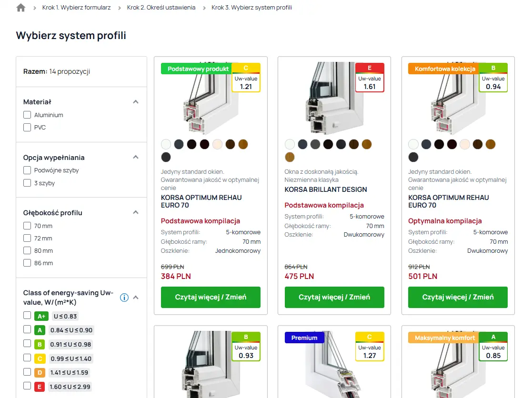Click the orange Komfortowa kolekcja label
The width and height of the screenshot is (532, 398).
tap(445, 69)
